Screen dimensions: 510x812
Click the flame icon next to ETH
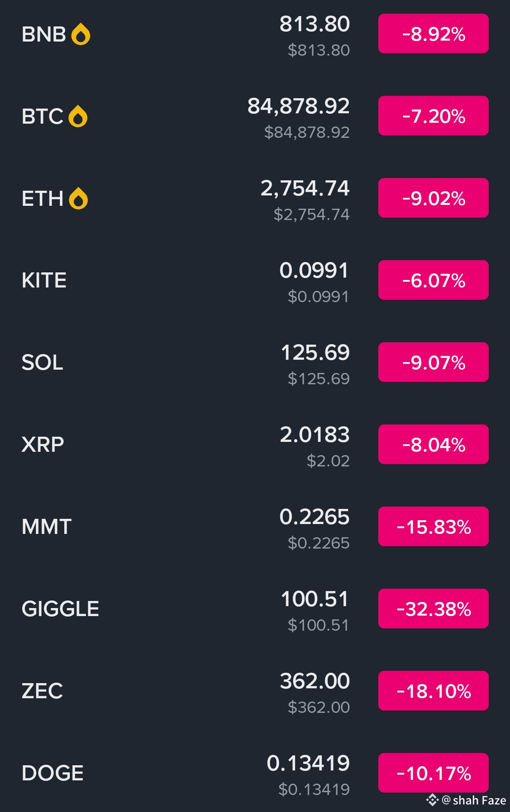tap(78, 199)
